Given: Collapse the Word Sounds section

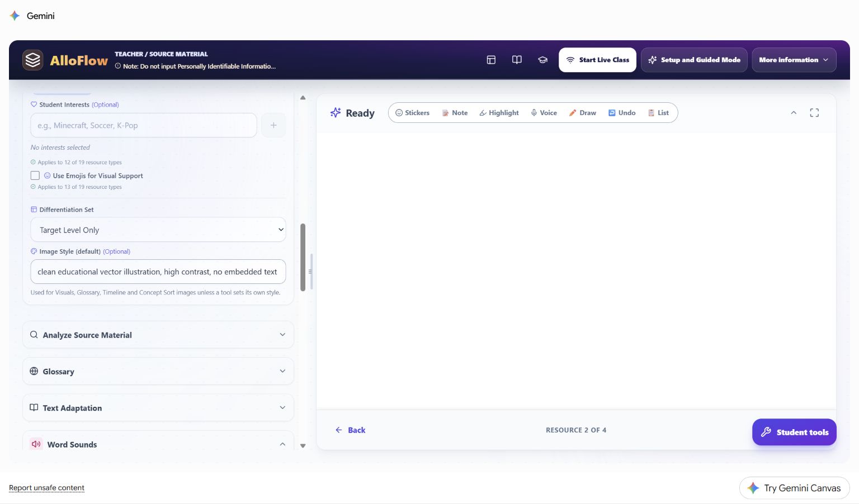Looking at the screenshot, I should coord(158,443).
